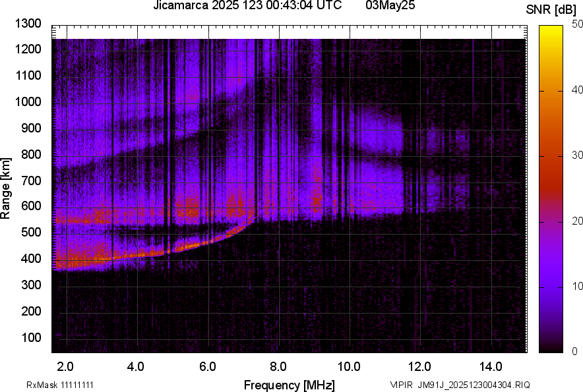Click the 100 range axis tick label
This screenshot has width=583, height=392.
pos(31,337)
